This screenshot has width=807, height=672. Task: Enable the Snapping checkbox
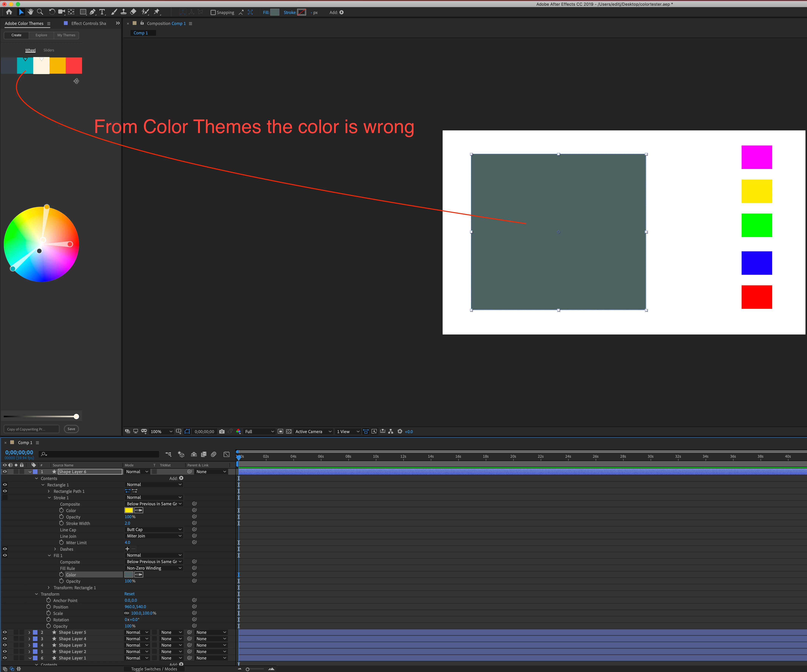pos(213,12)
